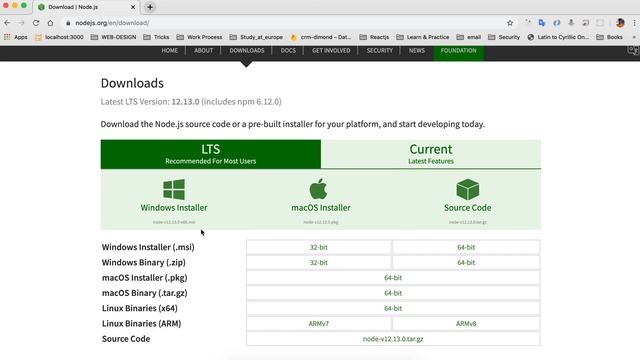
Task: Click the cast-style extension icon
Action: coord(585,23)
